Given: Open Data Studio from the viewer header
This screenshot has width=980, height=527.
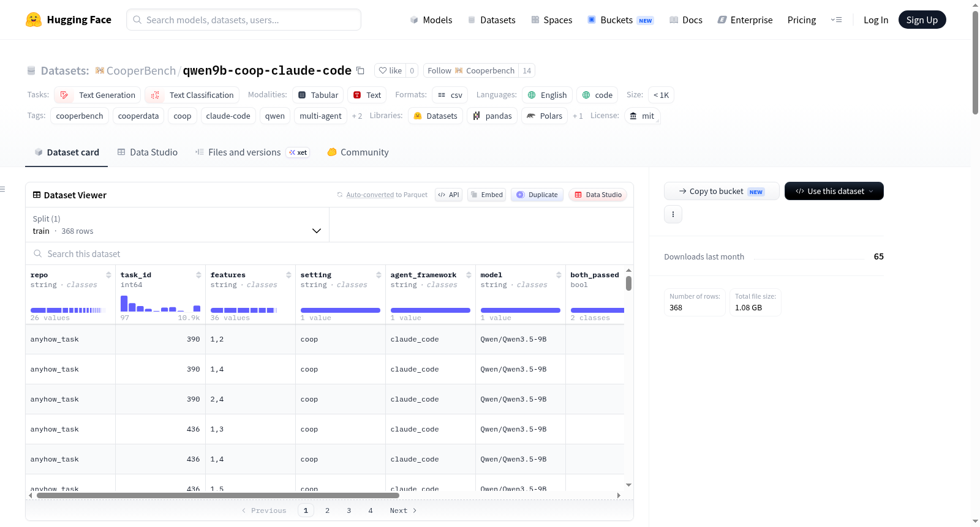Looking at the screenshot, I should pyautogui.click(x=598, y=195).
